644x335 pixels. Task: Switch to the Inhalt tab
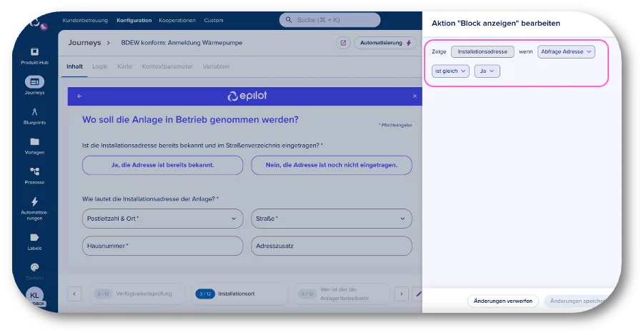tap(75, 66)
